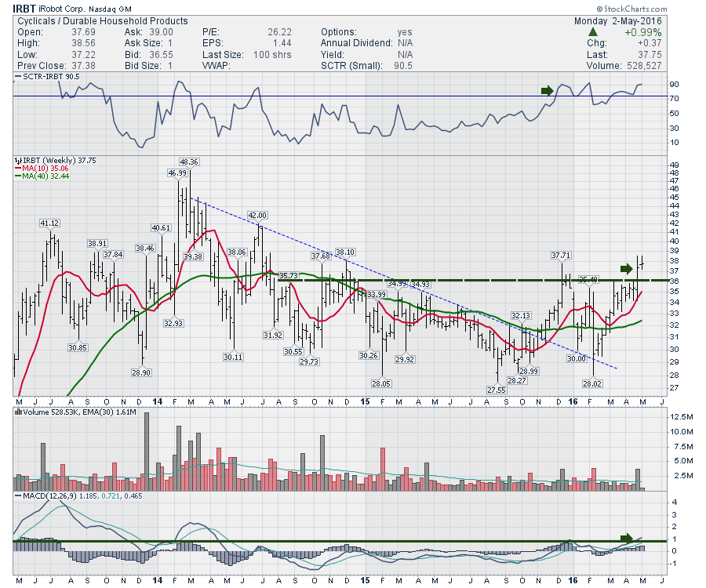Click the 30.85 price label

pyautogui.click(x=78, y=348)
